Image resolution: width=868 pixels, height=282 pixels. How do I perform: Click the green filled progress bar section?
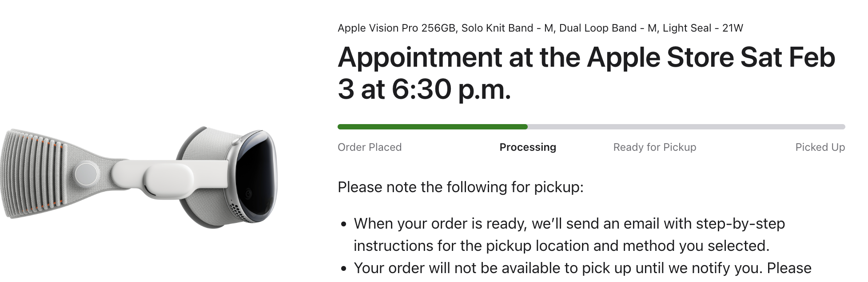433,127
